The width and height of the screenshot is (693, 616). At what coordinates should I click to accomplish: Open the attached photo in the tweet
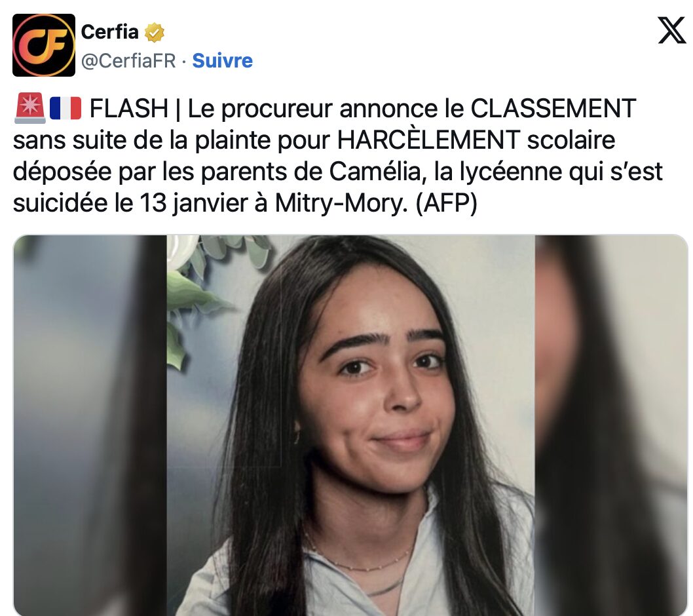coord(350,425)
